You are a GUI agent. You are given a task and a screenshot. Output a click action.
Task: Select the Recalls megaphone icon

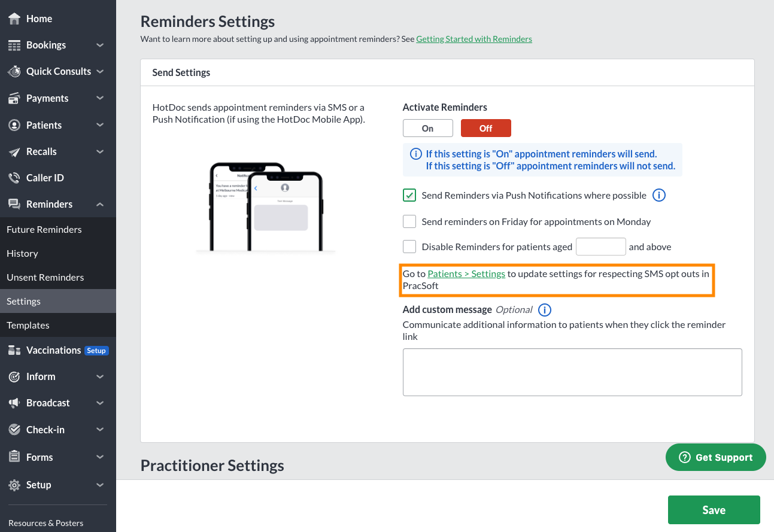14,151
